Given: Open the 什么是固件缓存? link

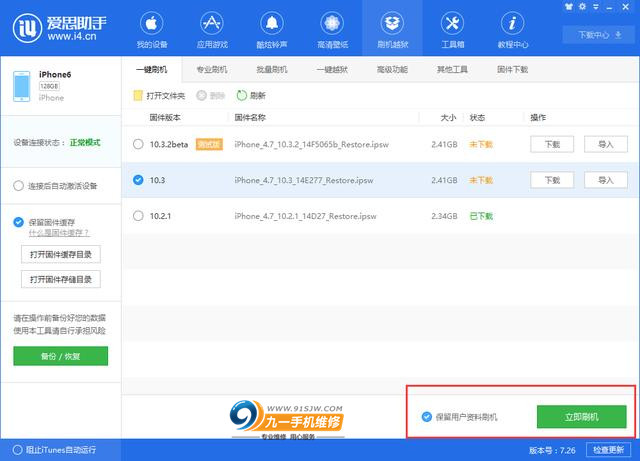Looking at the screenshot, I should pos(59,233).
